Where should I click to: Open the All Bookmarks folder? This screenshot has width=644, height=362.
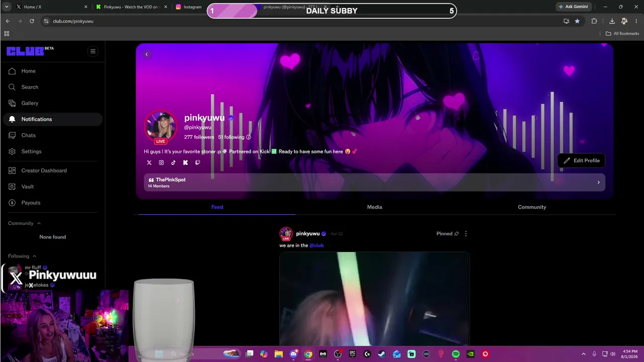pos(622,34)
